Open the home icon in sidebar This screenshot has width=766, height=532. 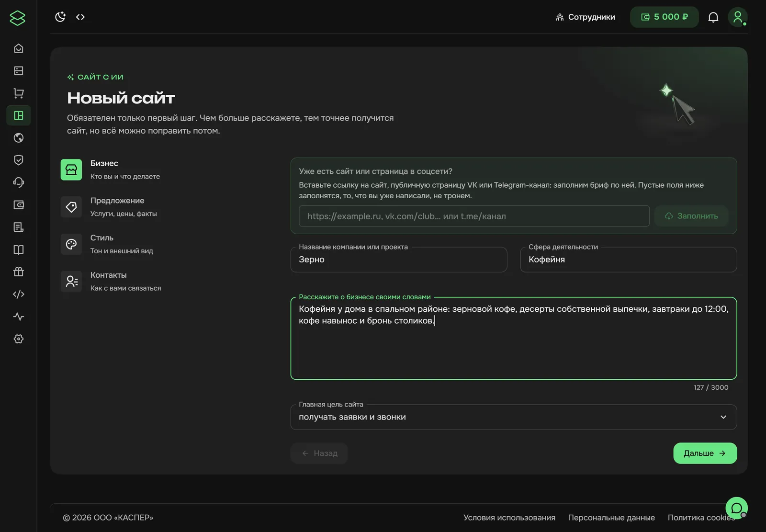pos(19,48)
